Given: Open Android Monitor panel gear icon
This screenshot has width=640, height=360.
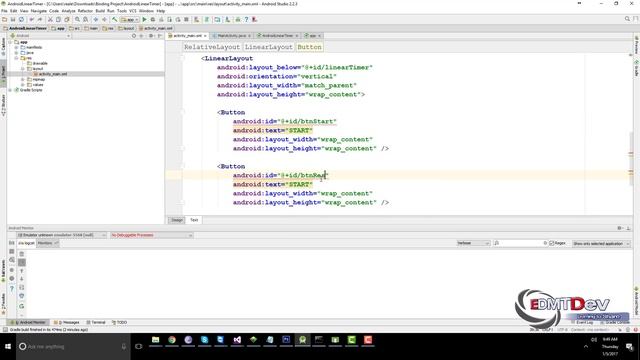Looking at the screenshot, I should coord(620,228).
